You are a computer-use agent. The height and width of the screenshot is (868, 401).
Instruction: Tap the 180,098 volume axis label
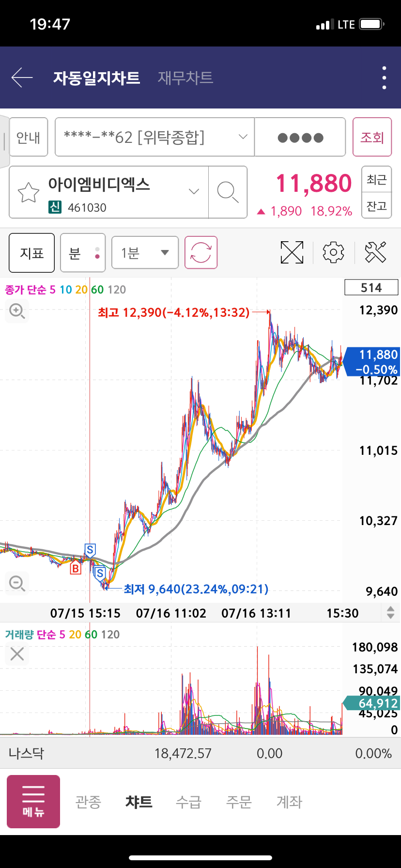(374, 647)
